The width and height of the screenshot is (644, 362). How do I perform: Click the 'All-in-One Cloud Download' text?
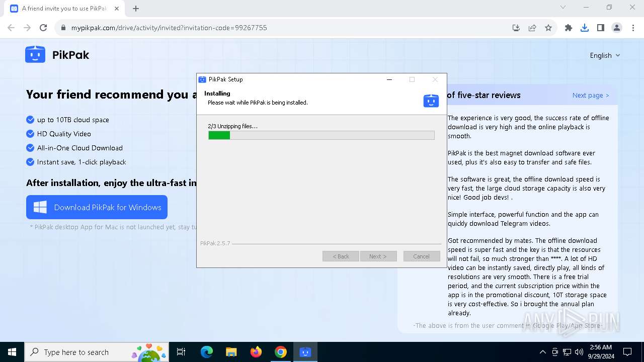80,148
